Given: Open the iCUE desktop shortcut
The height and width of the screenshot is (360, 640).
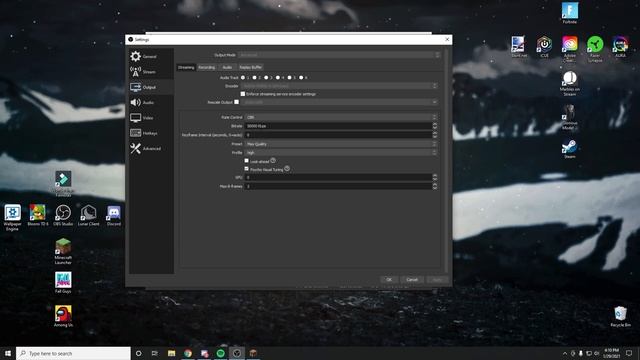Looking at the screenshot, I should (544, 46).
